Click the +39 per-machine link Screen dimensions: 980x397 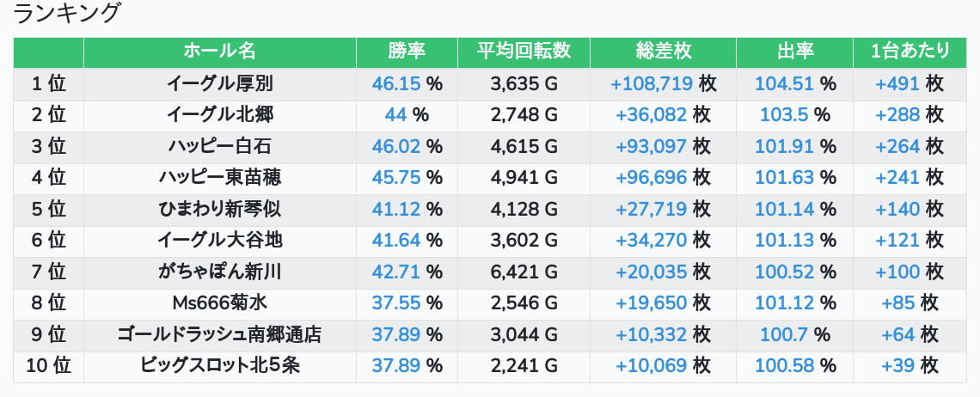coord(898,365)
